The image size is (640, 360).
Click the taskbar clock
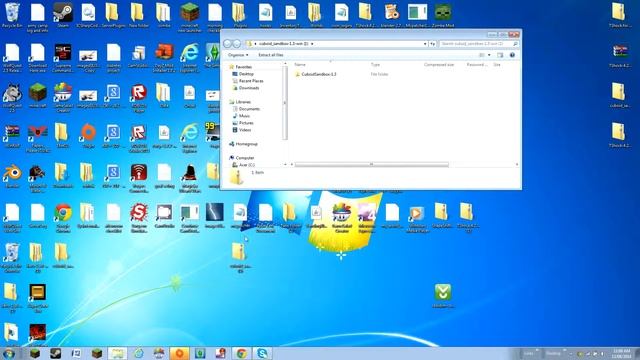[621, 353]
